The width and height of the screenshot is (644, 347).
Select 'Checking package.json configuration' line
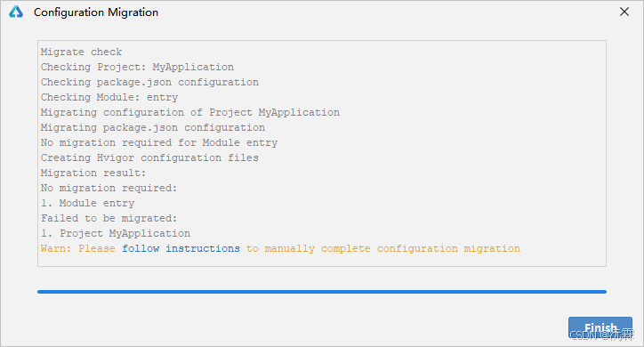(149, 82)
